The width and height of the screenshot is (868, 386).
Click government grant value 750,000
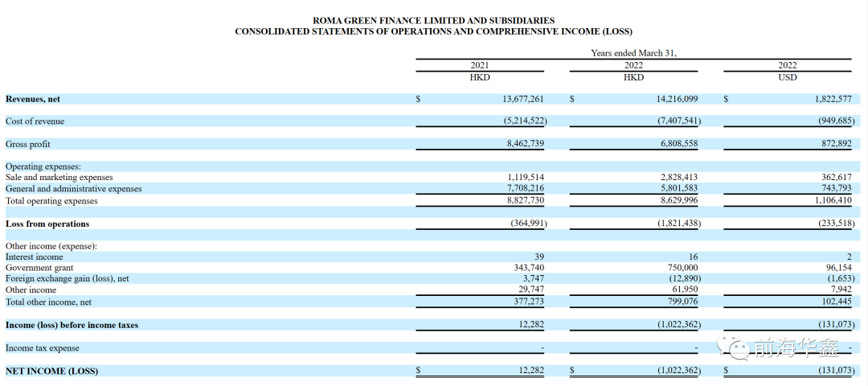(x=682, y=268)
